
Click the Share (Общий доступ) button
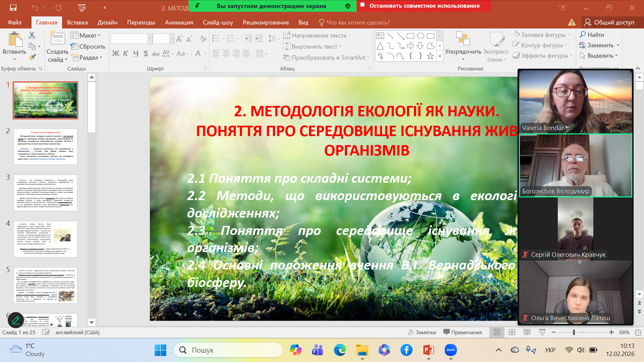[x=609, y=22]
